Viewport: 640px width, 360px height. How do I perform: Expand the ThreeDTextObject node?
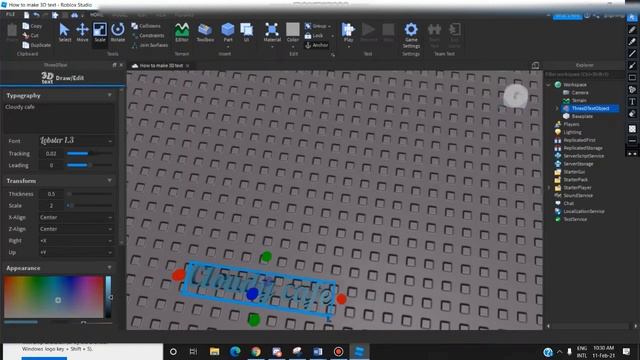[x=557, y=109]
